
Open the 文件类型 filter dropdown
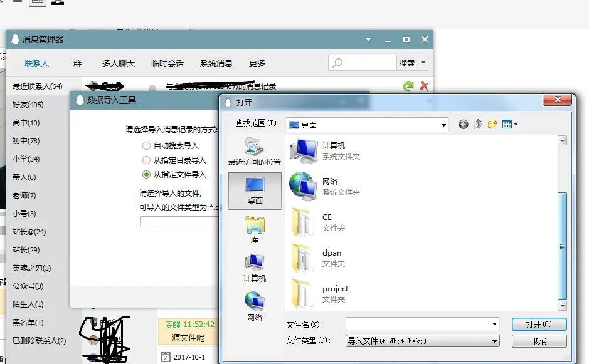495,341
